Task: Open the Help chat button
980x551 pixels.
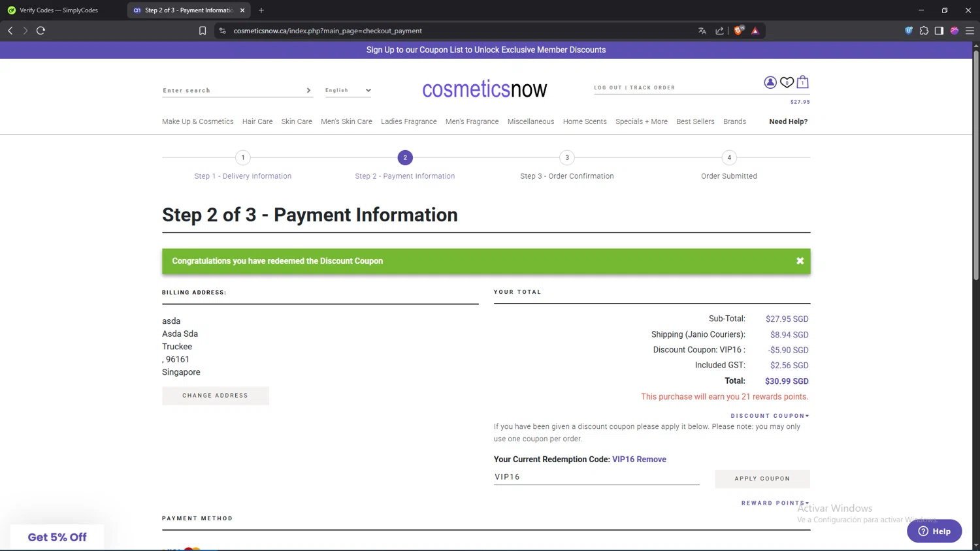Action: click(934, 531)
